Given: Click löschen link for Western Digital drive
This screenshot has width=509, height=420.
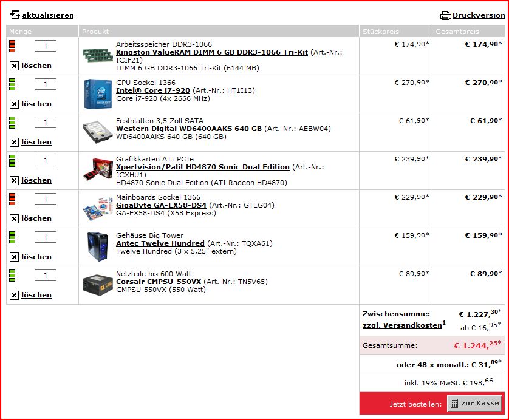Looking at the screenshot, I should point(36,143).
